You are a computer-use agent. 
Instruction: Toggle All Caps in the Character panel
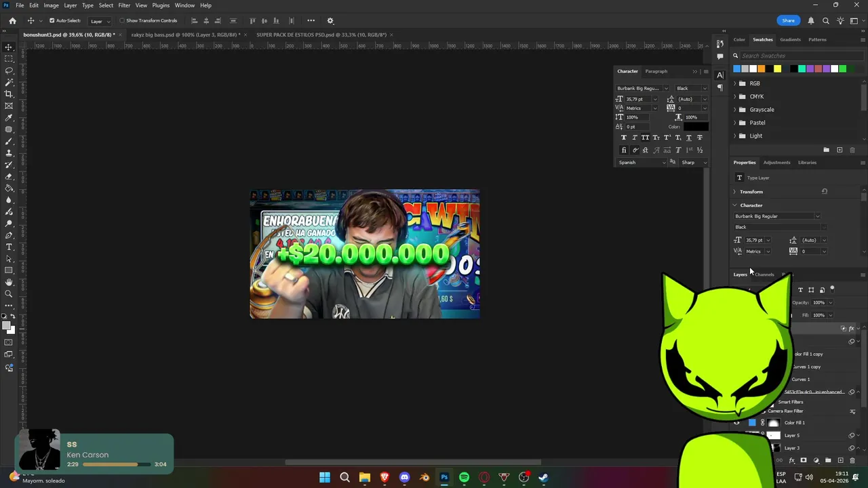coord(645,138)
